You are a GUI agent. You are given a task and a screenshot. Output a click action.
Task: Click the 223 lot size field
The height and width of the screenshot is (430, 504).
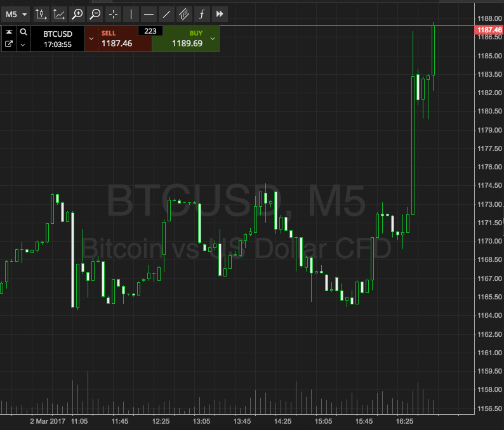point(150,30)
